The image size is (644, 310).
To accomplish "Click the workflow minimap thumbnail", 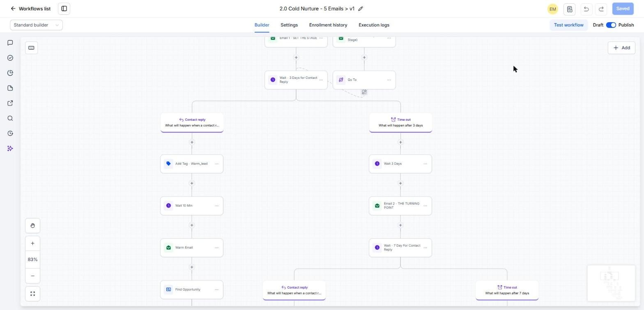I will 611,283.
